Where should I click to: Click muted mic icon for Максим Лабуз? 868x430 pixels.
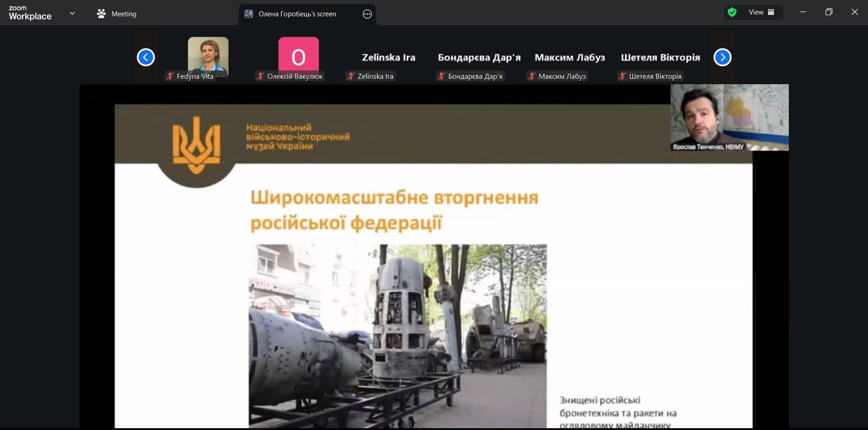pyautogui.click(x=532, y=76)
